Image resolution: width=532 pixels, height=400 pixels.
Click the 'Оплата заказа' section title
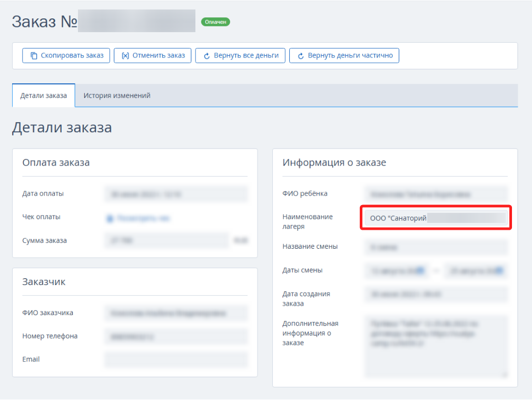56,163
